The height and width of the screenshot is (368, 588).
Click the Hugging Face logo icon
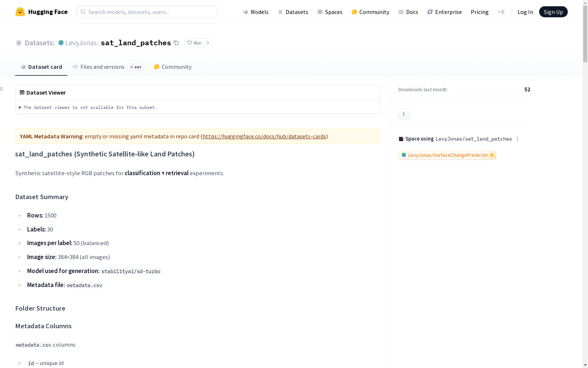click(20, 12)
